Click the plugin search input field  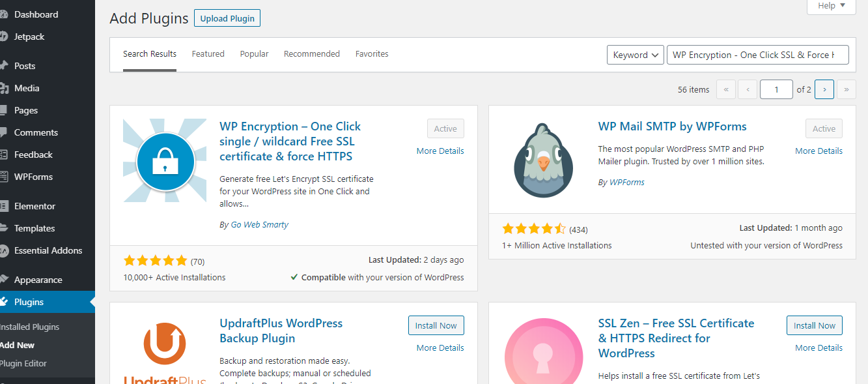tap(758, 55)
